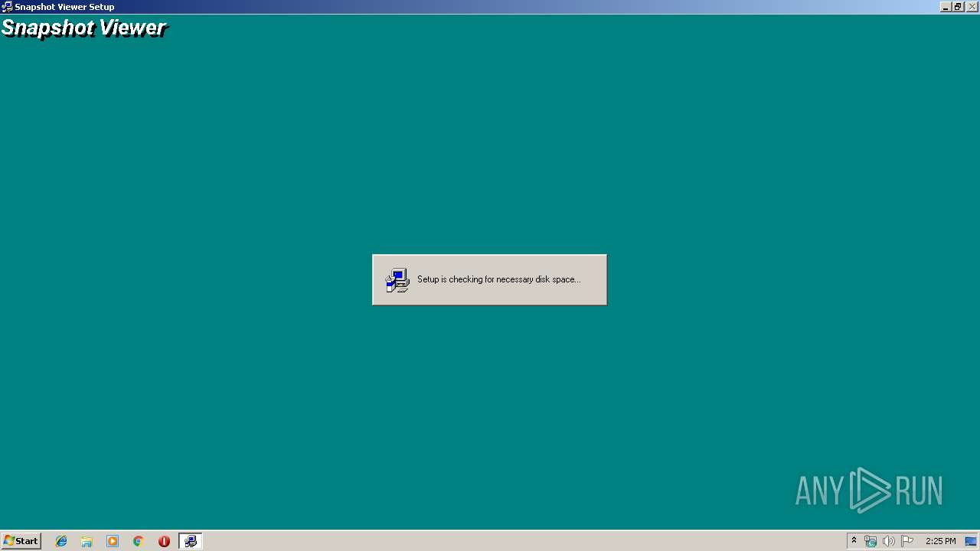Open Internet Explorer from the taskbar
The image size is (980, 551).
point(61,541)
